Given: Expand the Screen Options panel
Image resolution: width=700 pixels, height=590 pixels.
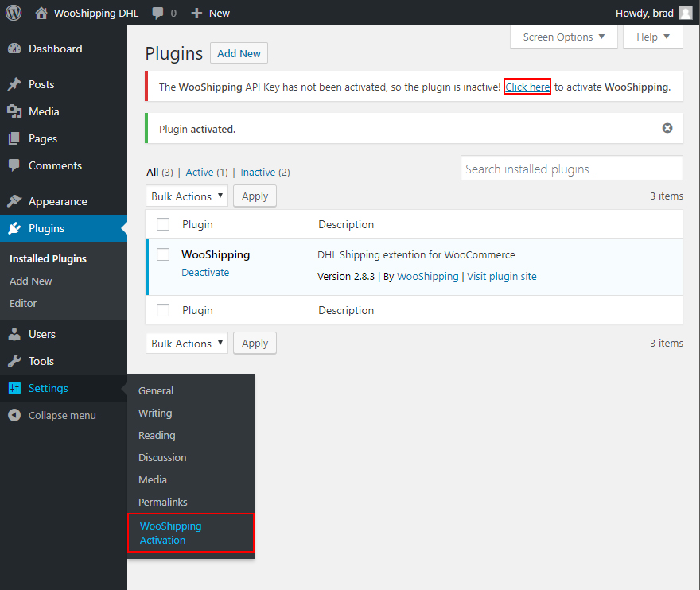Looking at the screenshot, I should click(564, 37).
